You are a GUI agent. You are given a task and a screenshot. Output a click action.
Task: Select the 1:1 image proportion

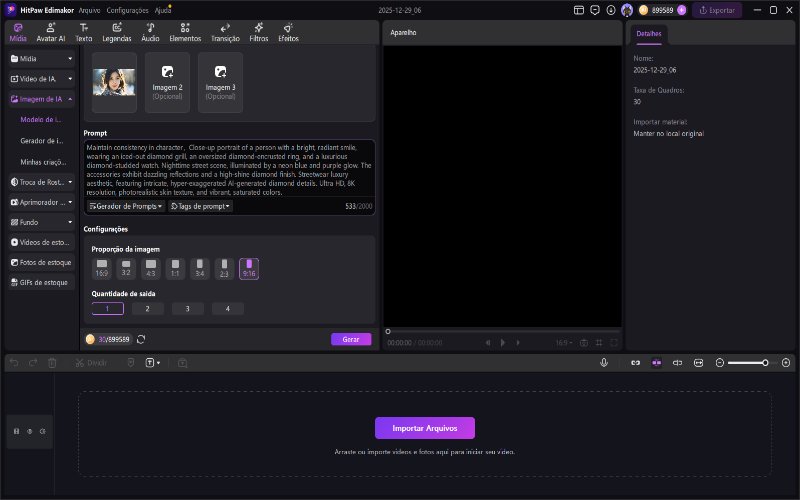(175, 268)
